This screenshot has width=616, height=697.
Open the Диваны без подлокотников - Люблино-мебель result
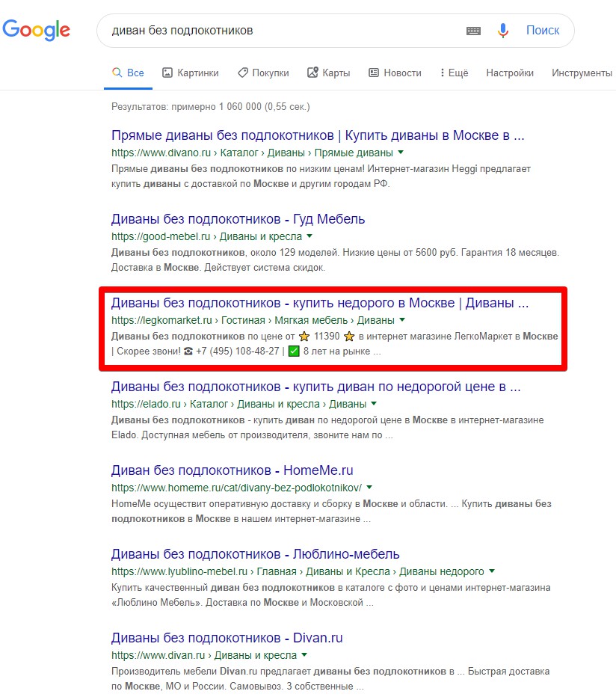(x=255, y=554)
